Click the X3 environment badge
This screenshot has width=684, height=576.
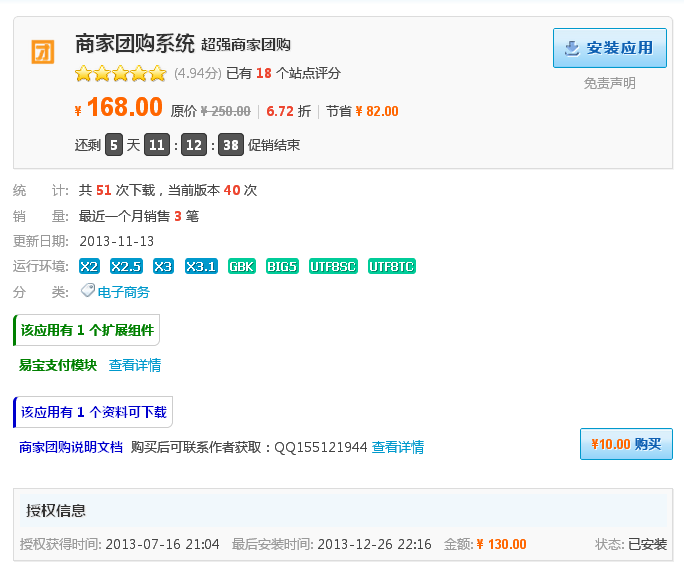(x=163, y=266)
